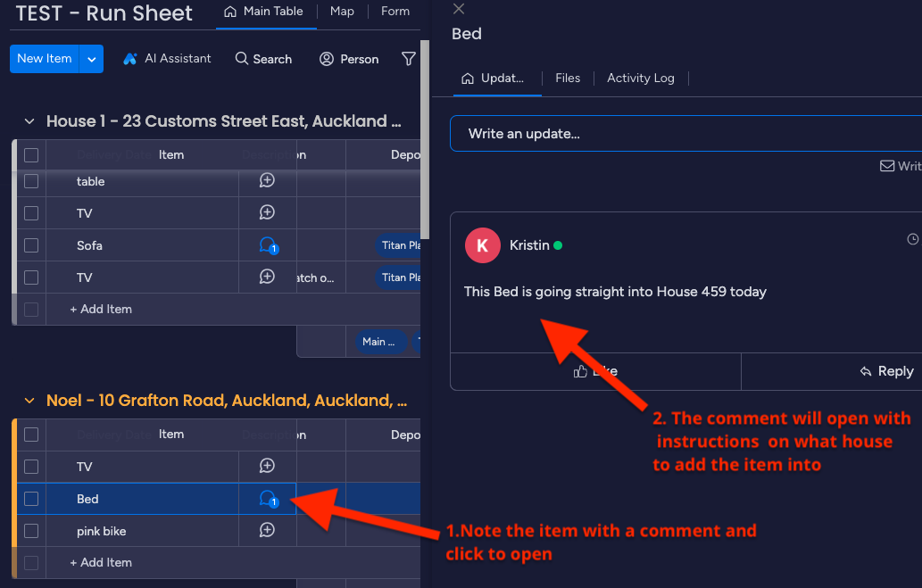Open the Activity Log tab
Viewport: 922px width, 588px height.
point(640,79)
